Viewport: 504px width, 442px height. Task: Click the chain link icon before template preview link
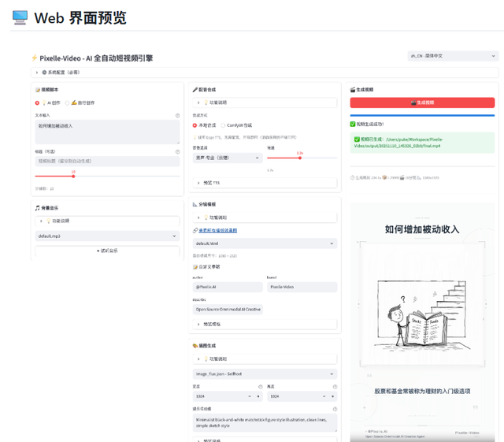(x=195, y=231)
